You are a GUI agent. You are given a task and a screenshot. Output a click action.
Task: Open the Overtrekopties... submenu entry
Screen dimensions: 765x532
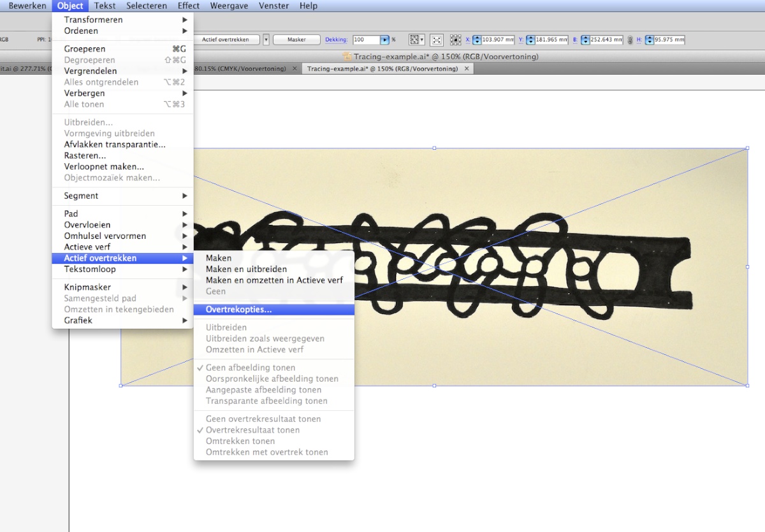[x=273, y=310]
